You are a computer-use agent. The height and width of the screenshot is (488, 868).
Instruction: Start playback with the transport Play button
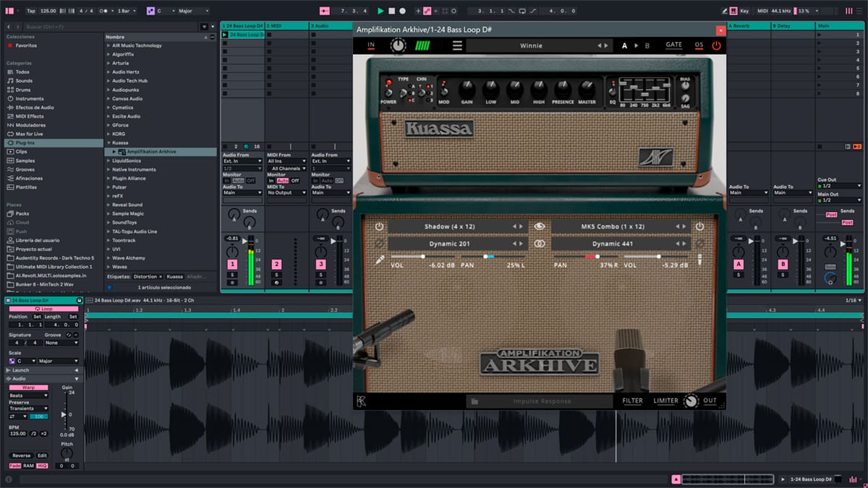(x=380, y=11)
